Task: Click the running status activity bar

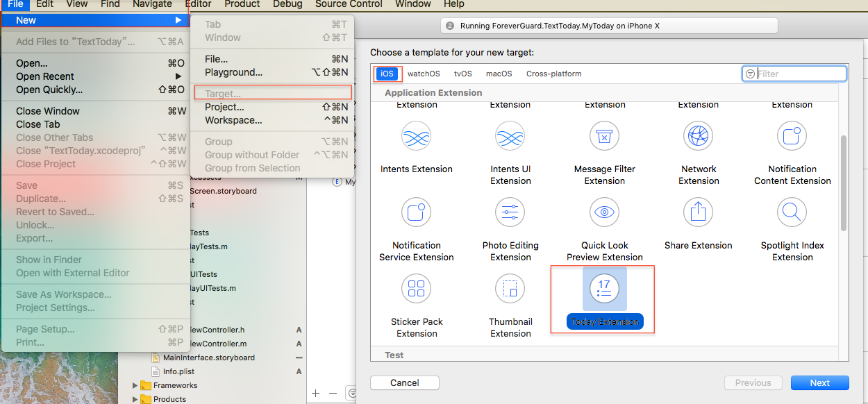Action: (609, 26)
